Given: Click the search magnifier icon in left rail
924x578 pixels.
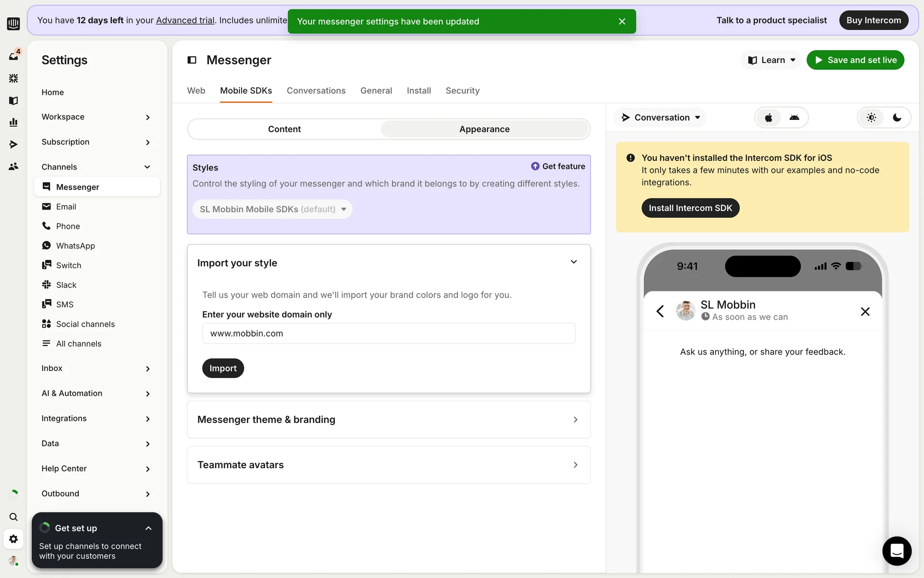Looking at the screenshot, I should click(x=13, y=517).
